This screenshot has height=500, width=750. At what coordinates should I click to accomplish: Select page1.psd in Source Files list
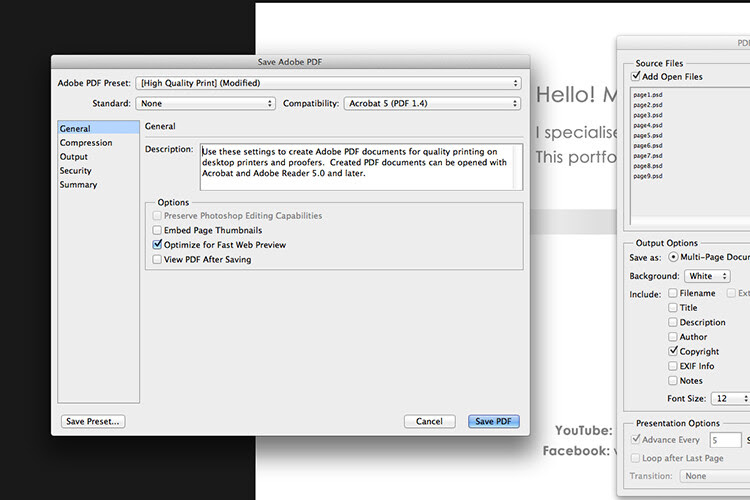coord(648,95)
